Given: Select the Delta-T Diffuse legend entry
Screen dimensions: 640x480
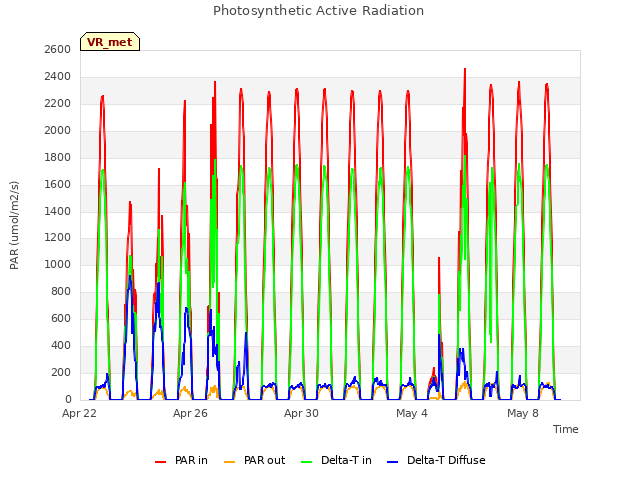Looking at the screenshot, I should (x=436, y=460).
